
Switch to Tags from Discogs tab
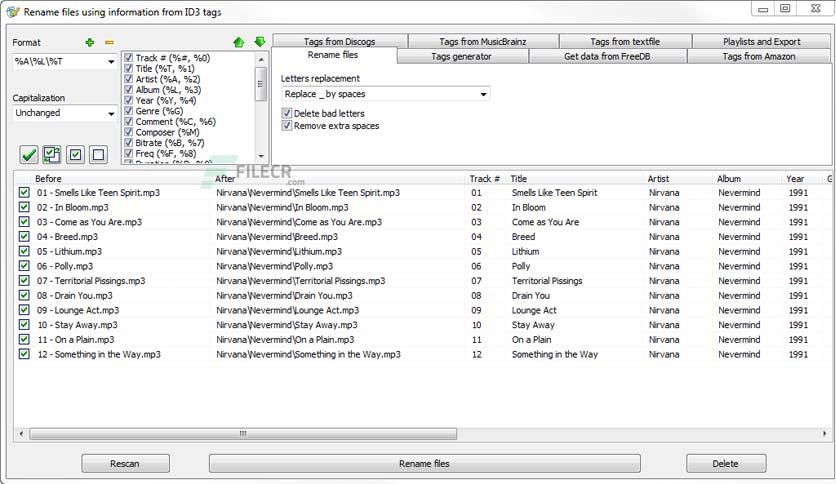(340, 41)
